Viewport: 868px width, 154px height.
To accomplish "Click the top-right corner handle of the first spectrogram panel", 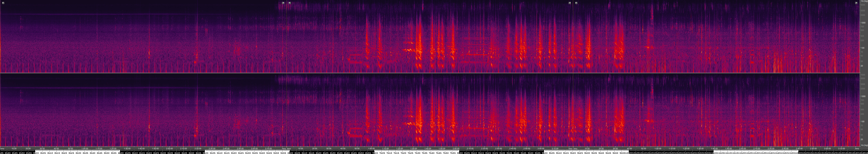I will click(x=283, y=3).
